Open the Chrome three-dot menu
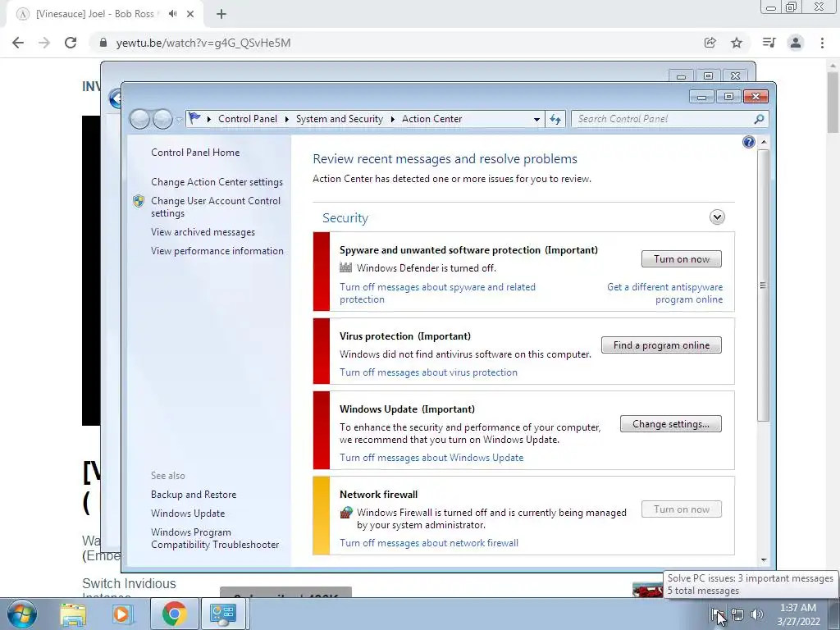This screenshot has width=840, height=630. [x=822, y=43]
